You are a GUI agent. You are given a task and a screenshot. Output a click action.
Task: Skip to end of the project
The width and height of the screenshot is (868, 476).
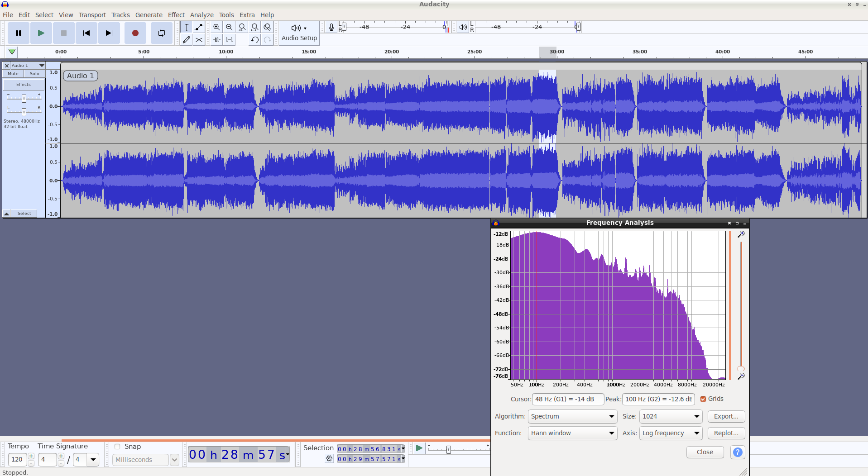tap(109, 33)
